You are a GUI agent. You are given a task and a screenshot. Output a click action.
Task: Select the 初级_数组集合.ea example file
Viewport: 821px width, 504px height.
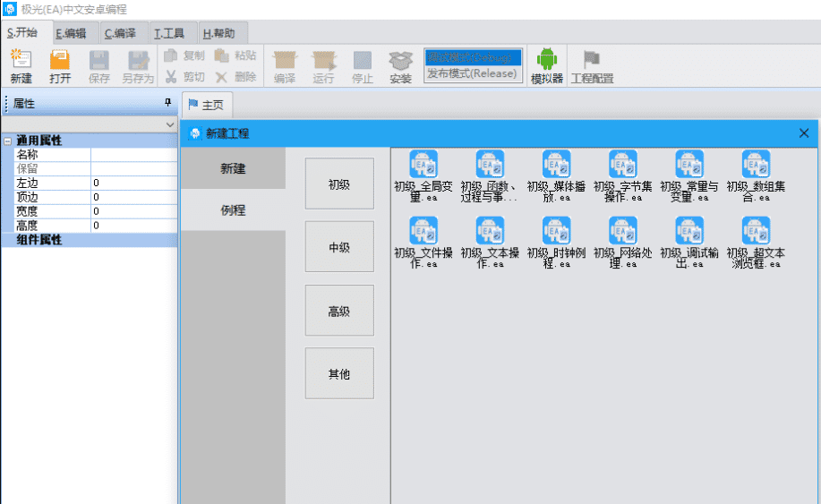756,175
